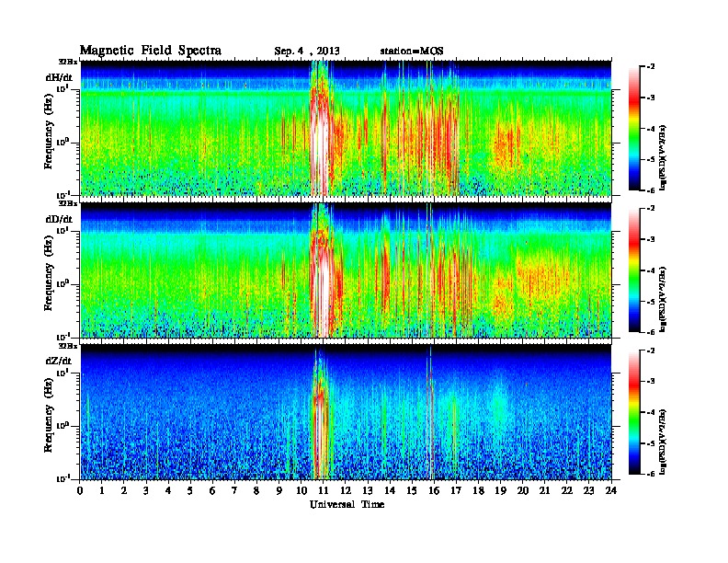Click the "station=MOS" label

(412, 52)
